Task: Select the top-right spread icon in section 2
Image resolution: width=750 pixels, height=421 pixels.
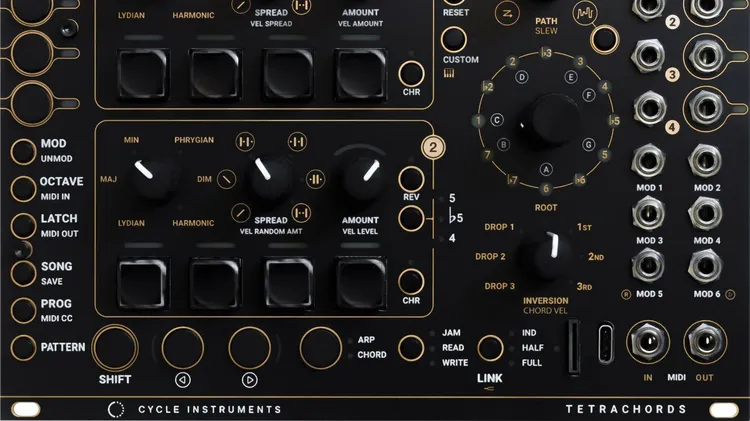Action: click(297, 142)
